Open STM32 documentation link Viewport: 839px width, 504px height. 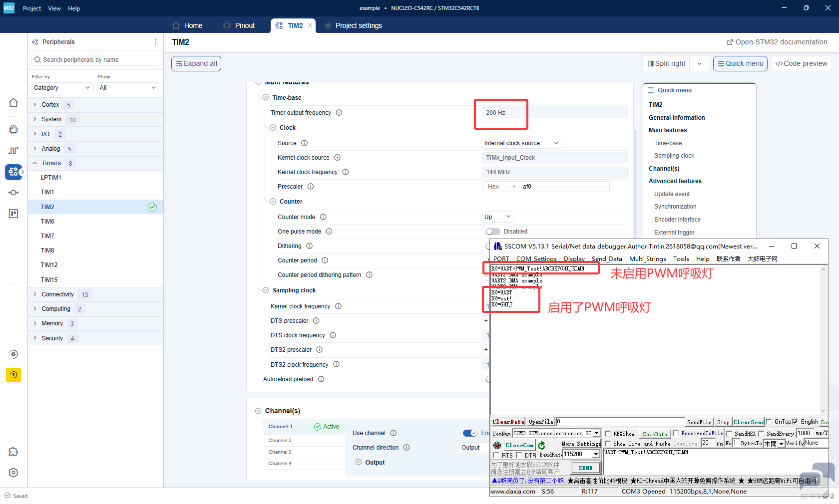(777, 42)
